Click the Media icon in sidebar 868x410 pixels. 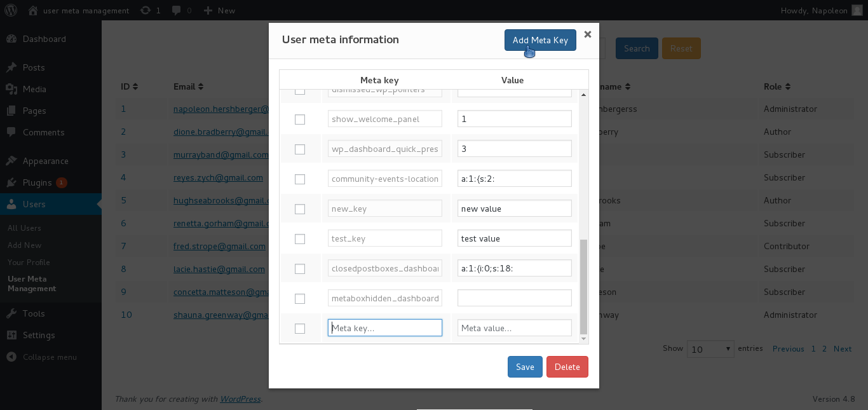point(11,89)
